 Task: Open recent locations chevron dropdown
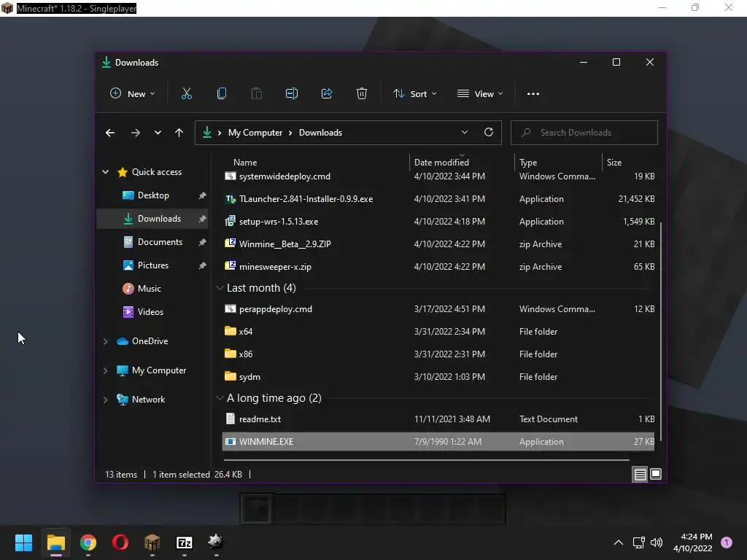pos(158,133)
